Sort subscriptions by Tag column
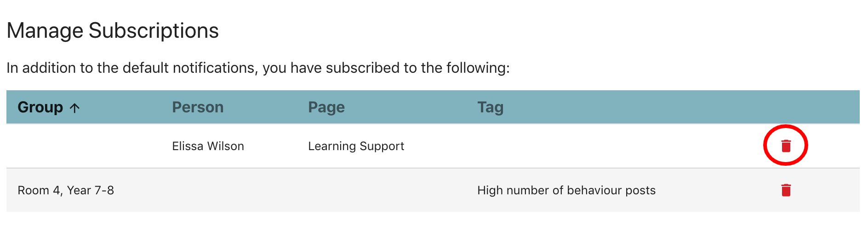The width and height of the screenshot is (868, 233). click(490, 107)
